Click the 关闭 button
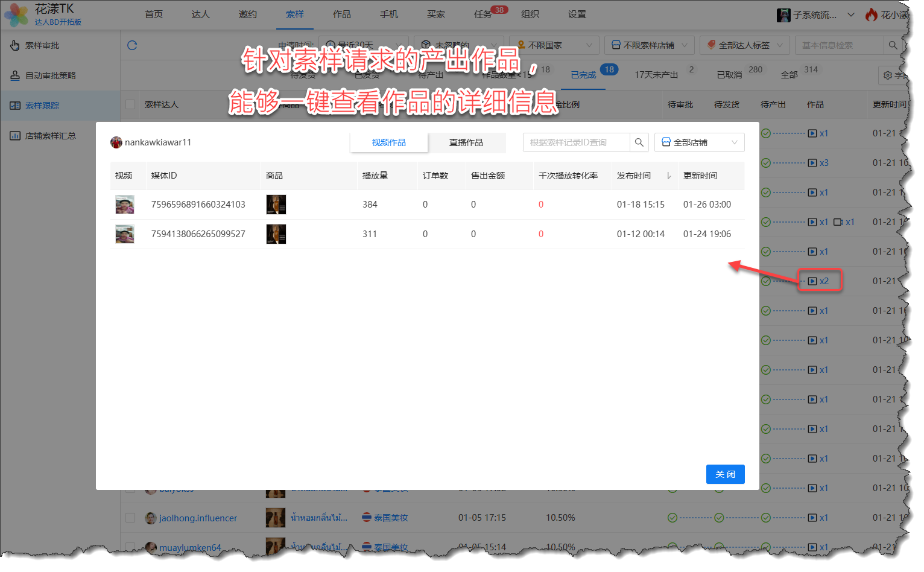 pos(725,474)
